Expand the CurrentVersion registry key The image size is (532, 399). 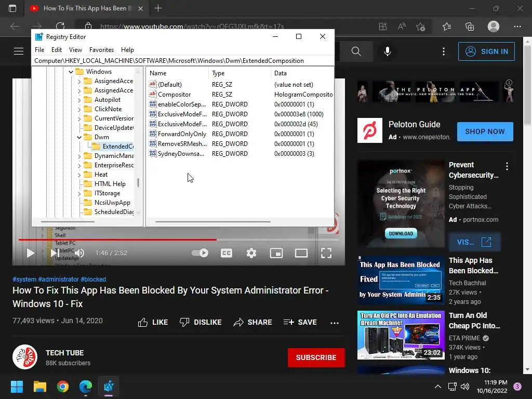pos(79,118)
